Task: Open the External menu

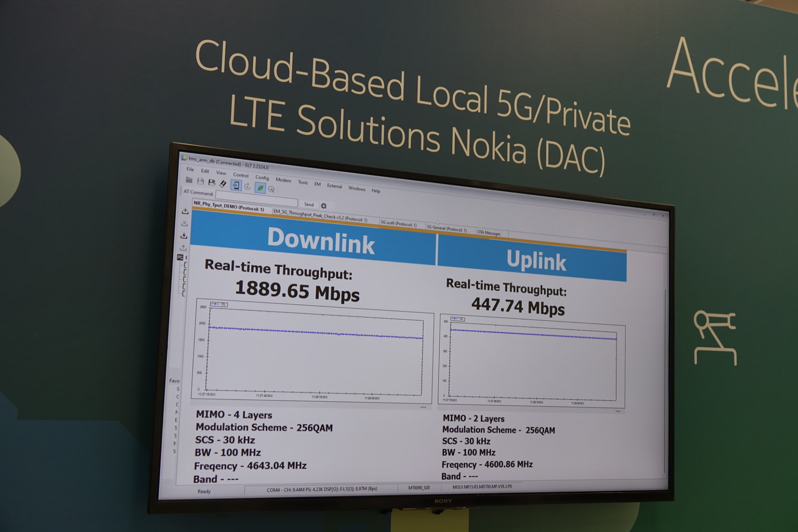Action: 335,186
